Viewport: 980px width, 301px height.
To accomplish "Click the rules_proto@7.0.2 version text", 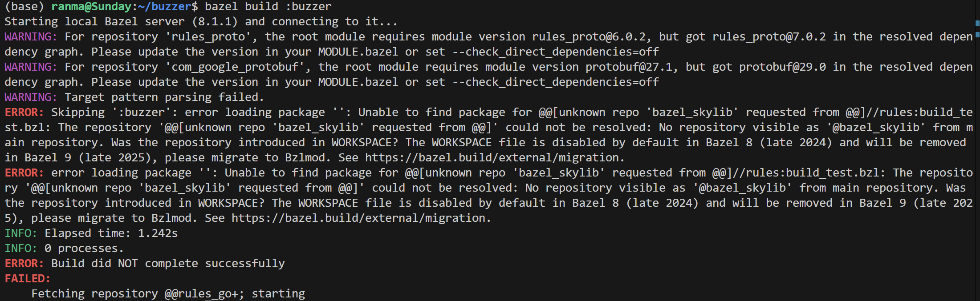I will pos(769,37).
